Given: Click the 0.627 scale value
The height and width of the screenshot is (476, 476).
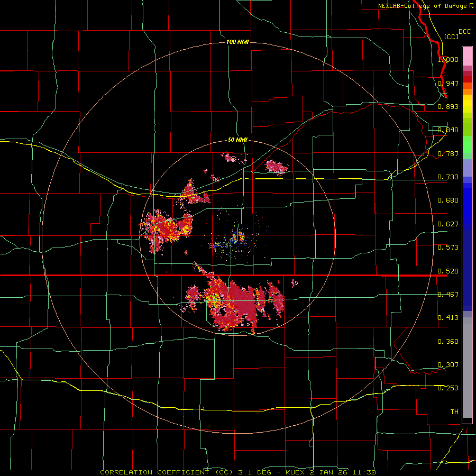Looking at the screenshot, I should [x=448, y=224].
